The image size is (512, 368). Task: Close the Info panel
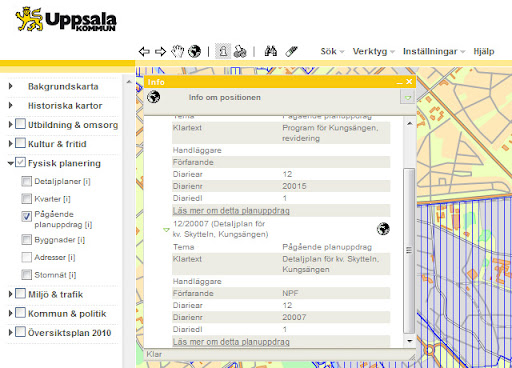point(409,82)
